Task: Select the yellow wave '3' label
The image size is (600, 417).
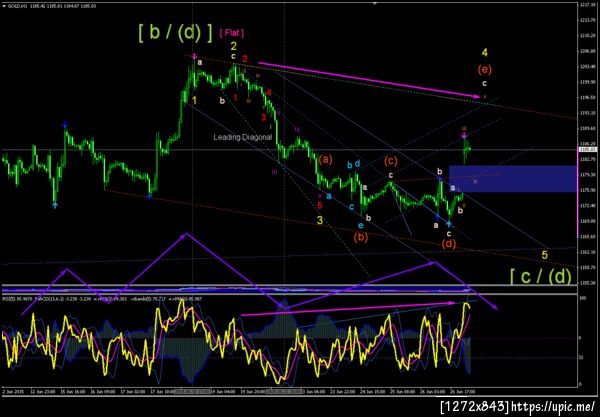Action: (320, 220)
